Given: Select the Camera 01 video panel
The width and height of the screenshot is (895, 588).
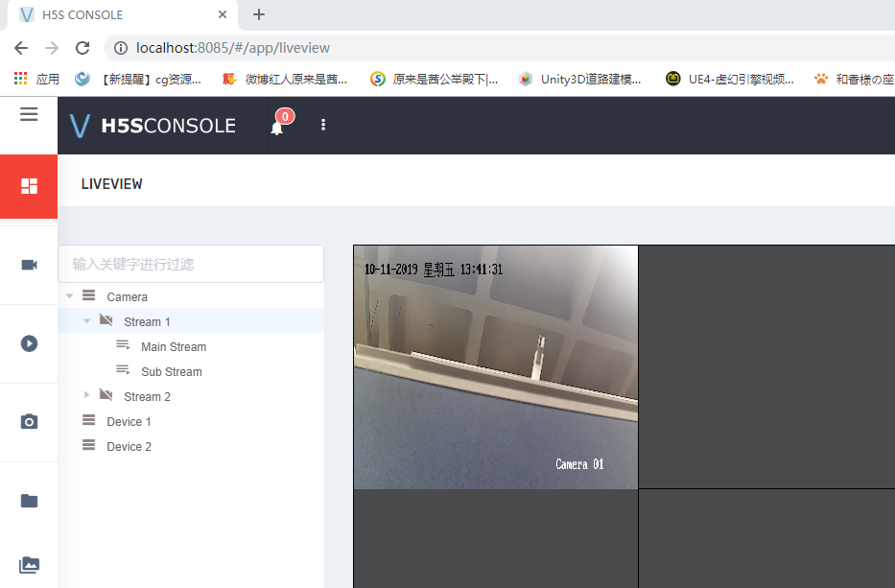Looking at the screenshot, I should pos(496,366).
